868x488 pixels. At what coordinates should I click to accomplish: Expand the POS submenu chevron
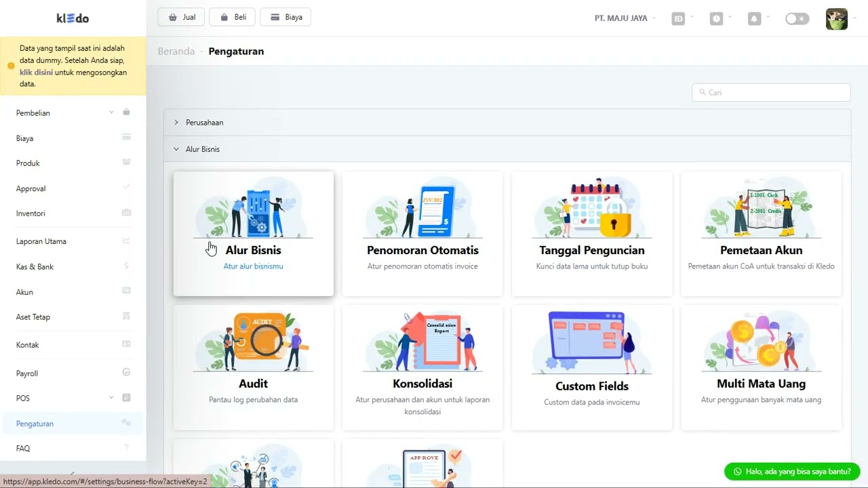coord(111,398)
